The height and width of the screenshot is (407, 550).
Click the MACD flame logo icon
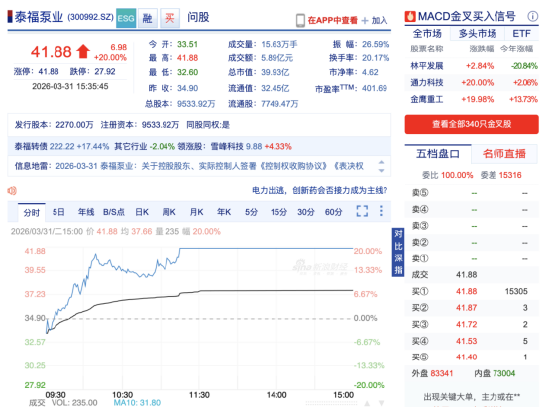[409, 16]
